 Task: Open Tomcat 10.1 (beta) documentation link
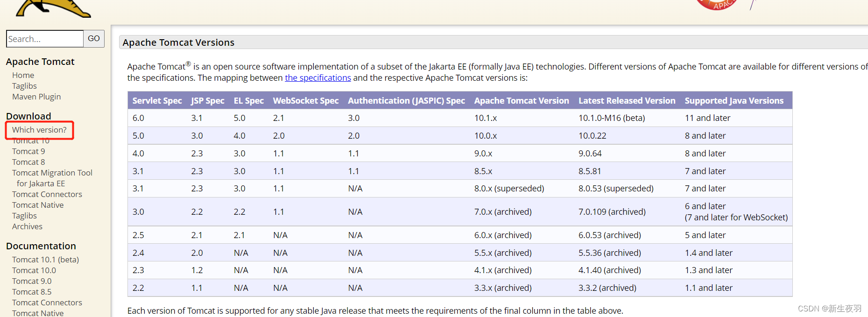point(45,260)
